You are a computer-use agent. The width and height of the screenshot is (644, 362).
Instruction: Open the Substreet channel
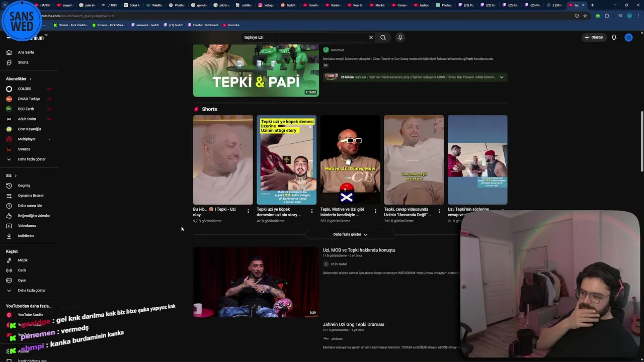[334, 50]
